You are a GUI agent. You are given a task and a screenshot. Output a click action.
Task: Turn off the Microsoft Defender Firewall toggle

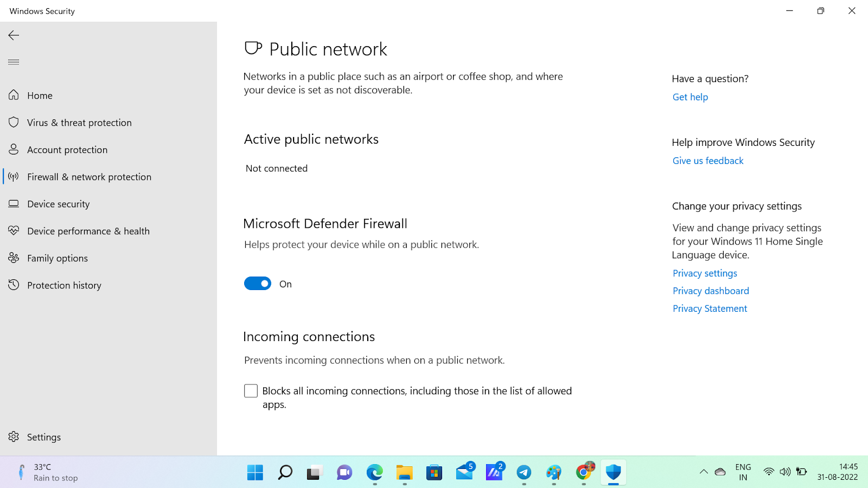pyautogui.click(x=258, y=284)
